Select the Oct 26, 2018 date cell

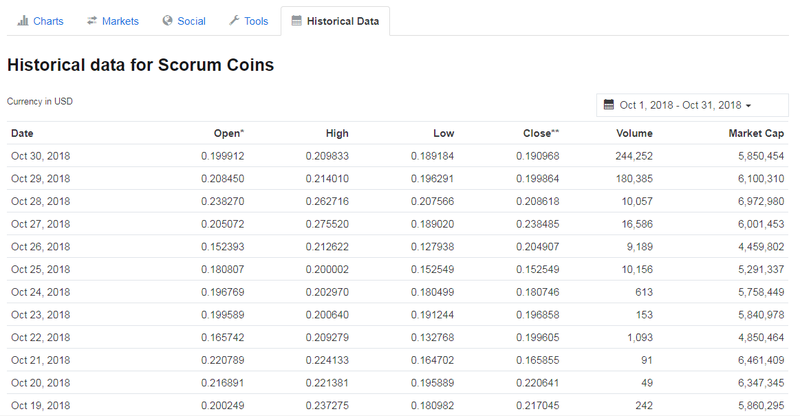[x=41, y=247]
